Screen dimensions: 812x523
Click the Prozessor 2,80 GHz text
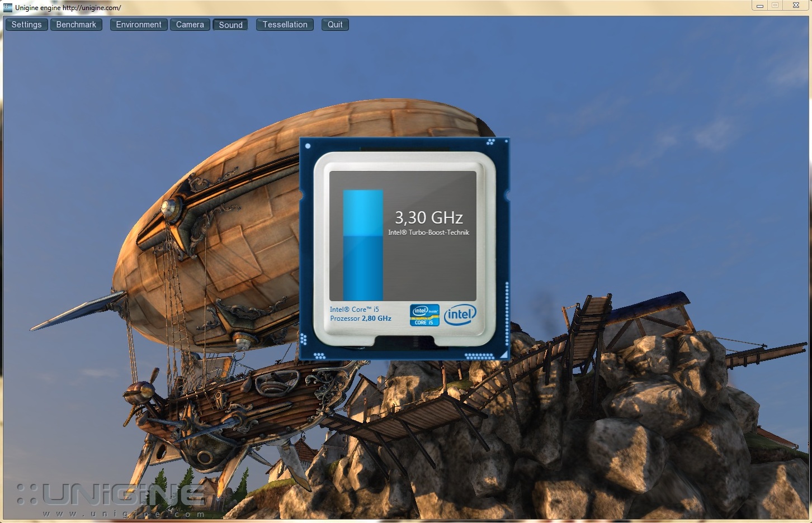pyautogui.click(x=361, y=318)
